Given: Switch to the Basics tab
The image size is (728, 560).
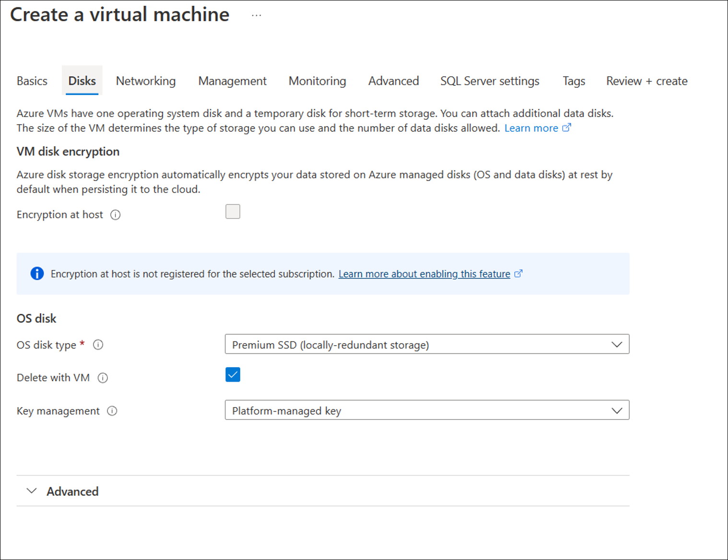Looking at the screenshot, I should 32,81.
